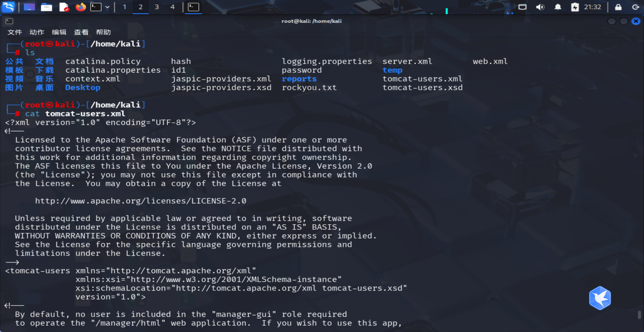
Task: Open the notifications bell
Action: click(558, 7)
